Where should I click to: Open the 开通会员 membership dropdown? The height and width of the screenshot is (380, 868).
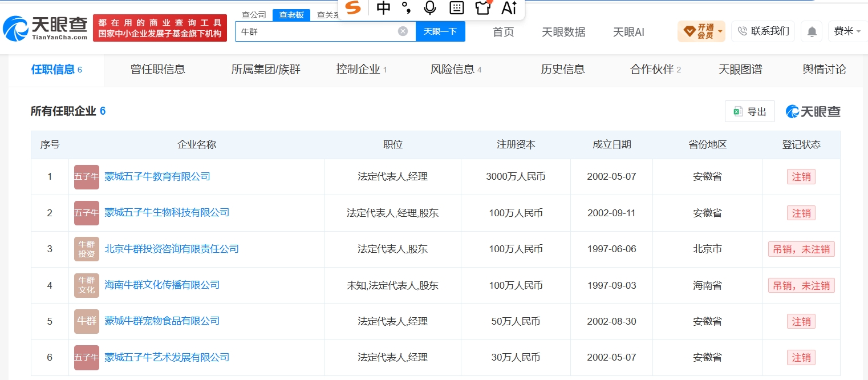(x=701, y=31)
